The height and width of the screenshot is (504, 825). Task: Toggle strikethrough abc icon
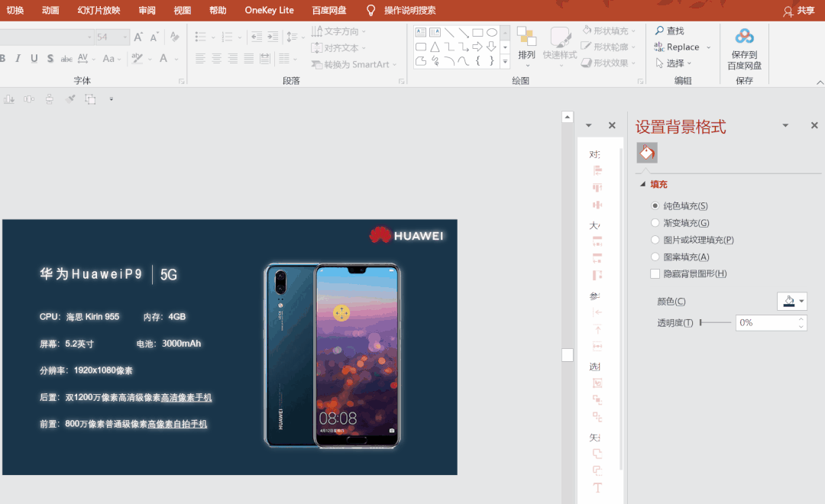66,58
